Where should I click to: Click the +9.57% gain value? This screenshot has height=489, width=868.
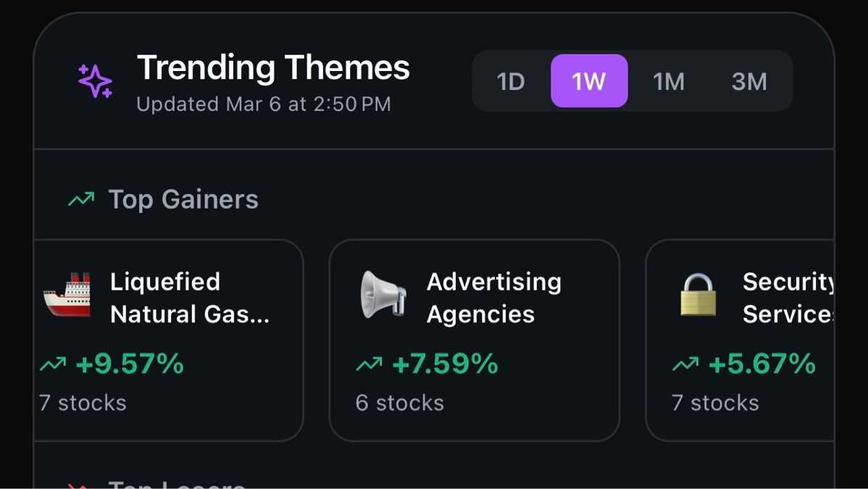click(130, 364)
